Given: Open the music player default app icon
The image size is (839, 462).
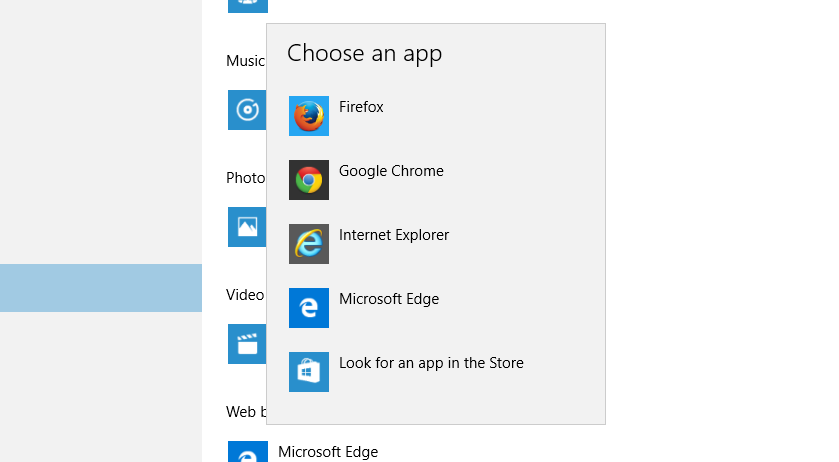Looking at the screenshot, I should click(246, 110).
